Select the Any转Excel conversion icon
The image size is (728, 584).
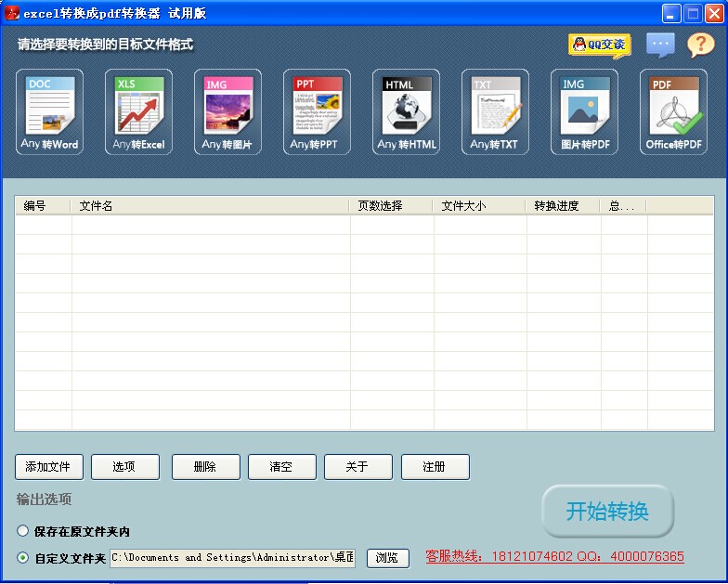[x=138, y=112]
